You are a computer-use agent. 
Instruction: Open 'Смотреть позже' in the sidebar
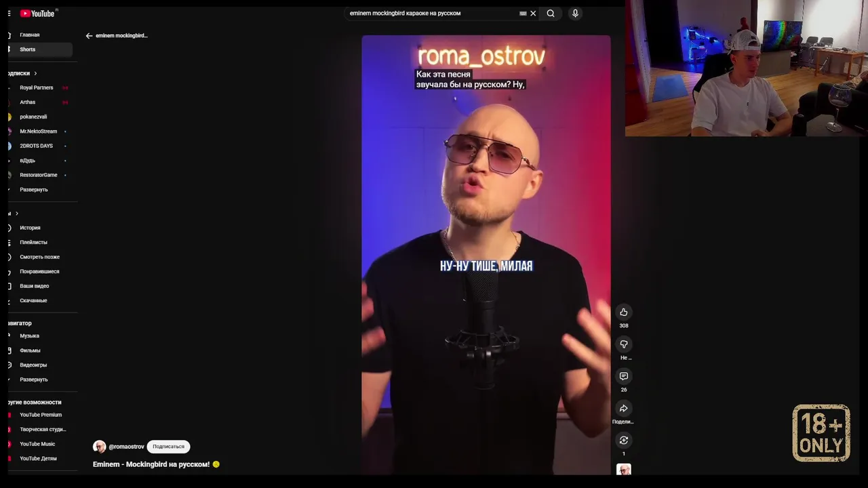[41, 257]
